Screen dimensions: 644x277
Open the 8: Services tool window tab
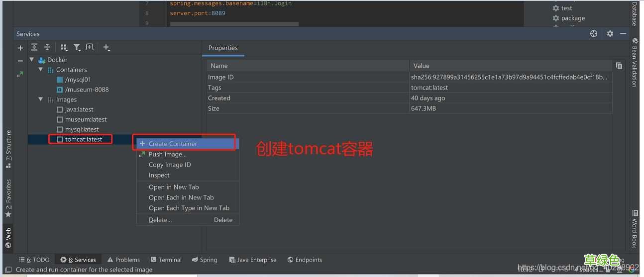78,260
